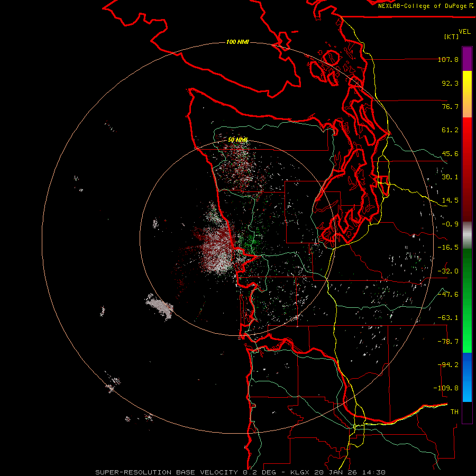Image resolution: width=476 pixels, height=476 pixels.
Task: Click the VEL legend title
Action: [x=464, y=32]
